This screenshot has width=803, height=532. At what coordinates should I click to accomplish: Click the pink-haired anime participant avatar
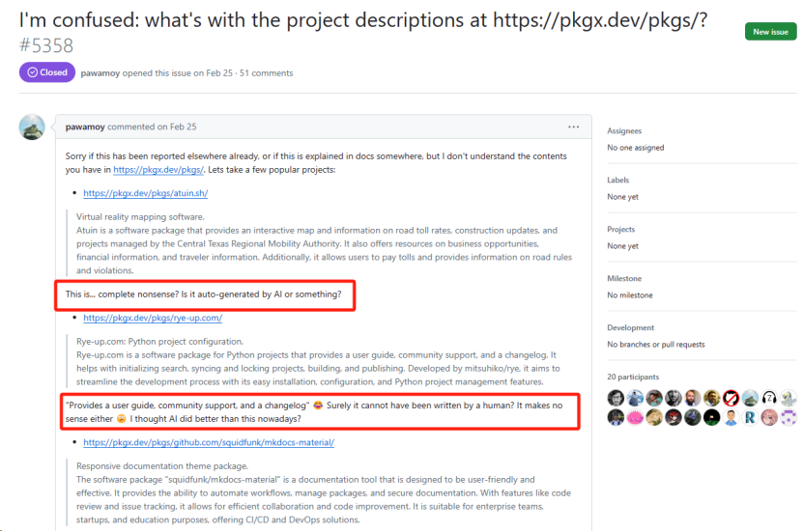click(769, 417)
